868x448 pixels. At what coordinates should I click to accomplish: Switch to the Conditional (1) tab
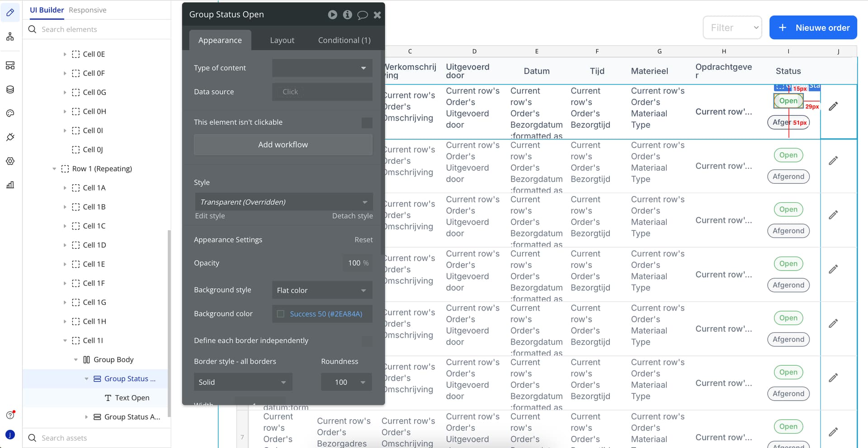coord(344,40)
